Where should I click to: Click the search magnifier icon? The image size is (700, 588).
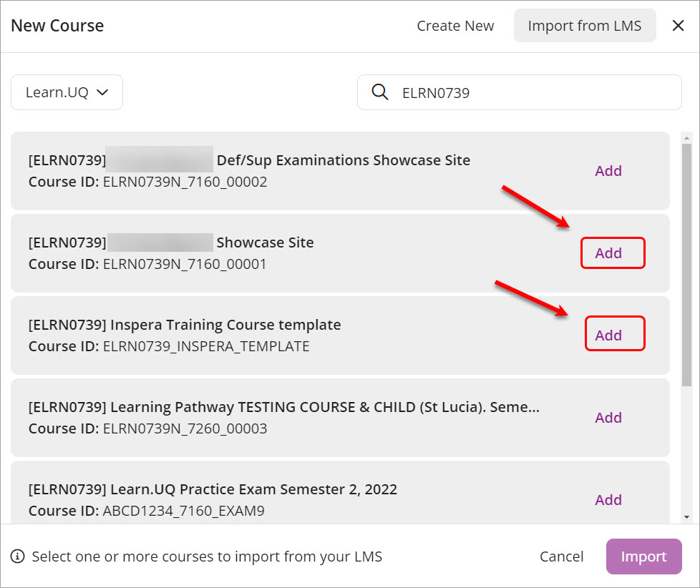[x=380, y=92]
